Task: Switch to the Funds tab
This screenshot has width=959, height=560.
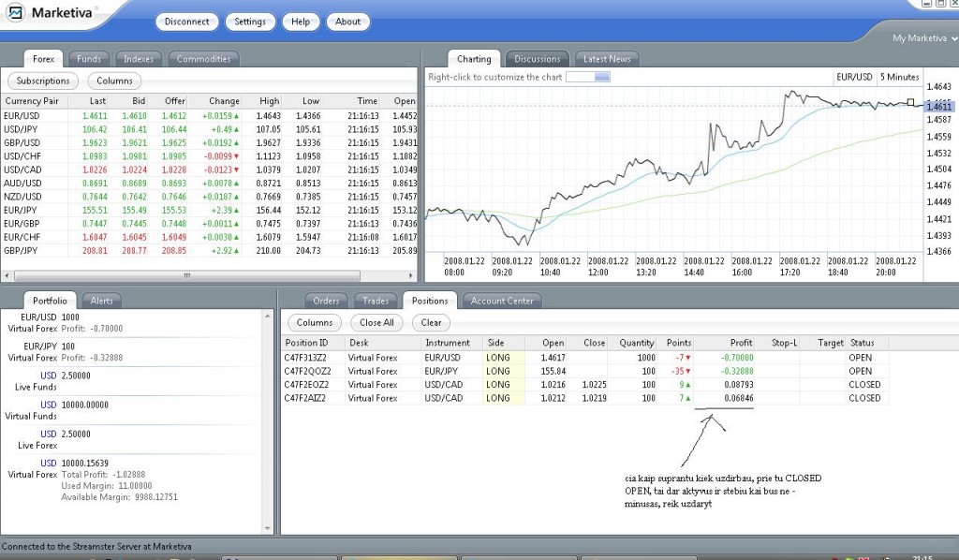Action: pyautogui.click(x=88, y=58)
